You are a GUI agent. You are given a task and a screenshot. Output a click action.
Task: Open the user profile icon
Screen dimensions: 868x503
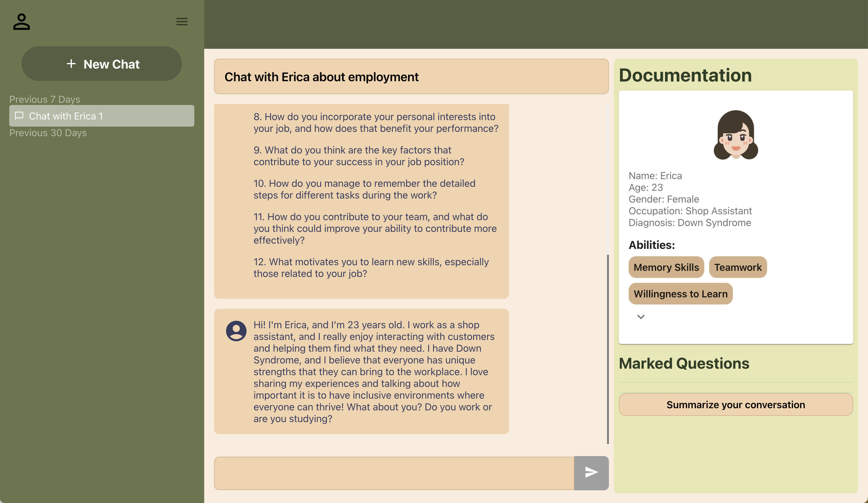(21, 22)
